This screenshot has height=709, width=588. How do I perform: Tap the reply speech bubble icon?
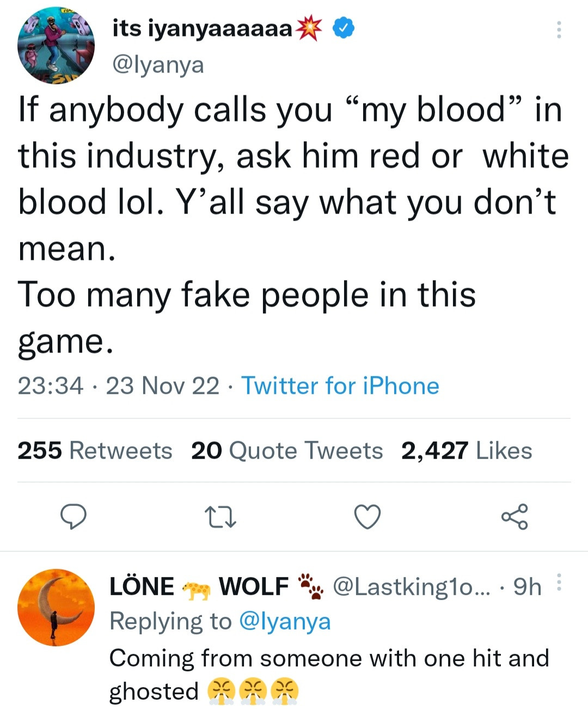[x=73, y=516]
